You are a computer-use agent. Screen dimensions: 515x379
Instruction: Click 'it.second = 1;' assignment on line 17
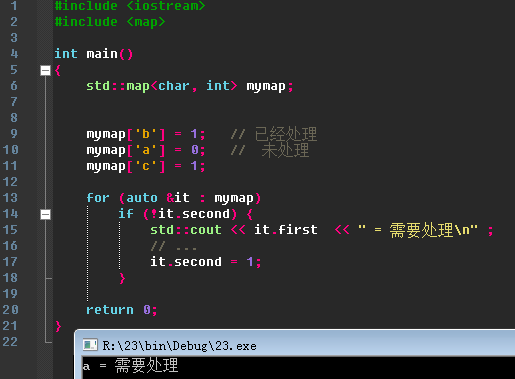tap(206, 262)
